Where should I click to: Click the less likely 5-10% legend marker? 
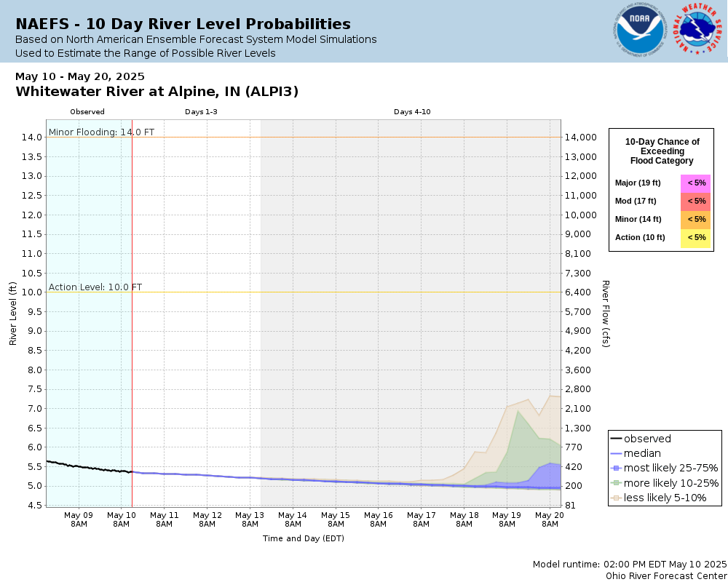click(616, 498)
